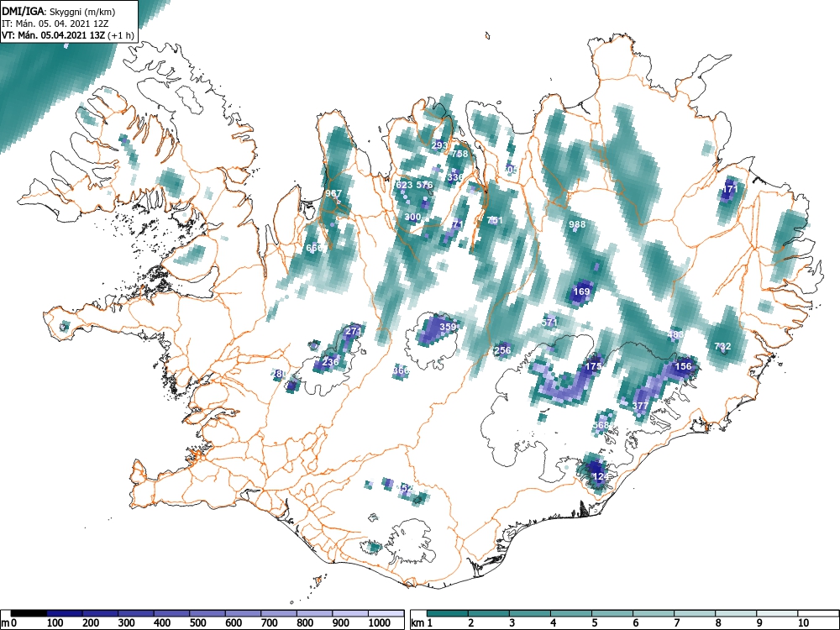Click the 576 visibility value on the map
This screenshot has height=630, width=840.
click(x=424, y=185)
